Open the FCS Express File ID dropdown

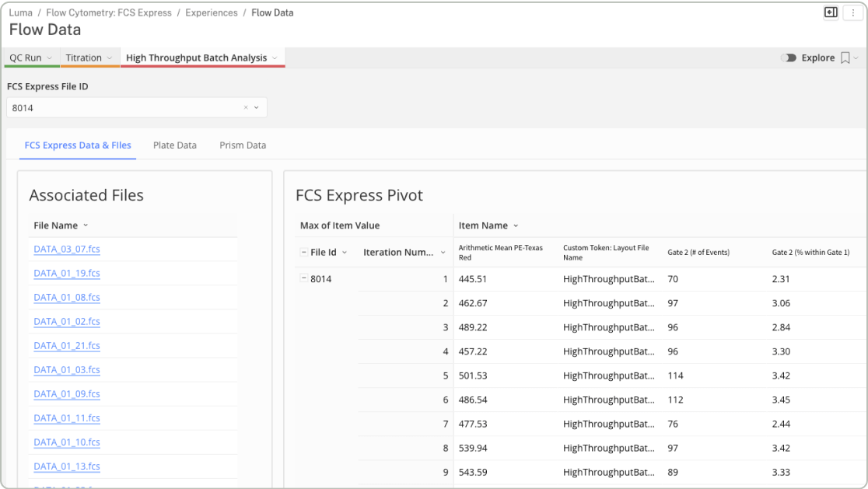(257, 108)
